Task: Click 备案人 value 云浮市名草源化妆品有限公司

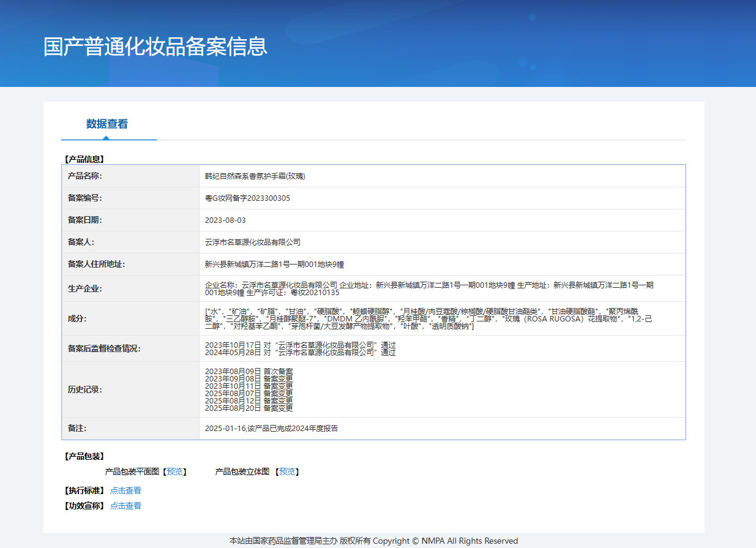Action: coord(253,242)
